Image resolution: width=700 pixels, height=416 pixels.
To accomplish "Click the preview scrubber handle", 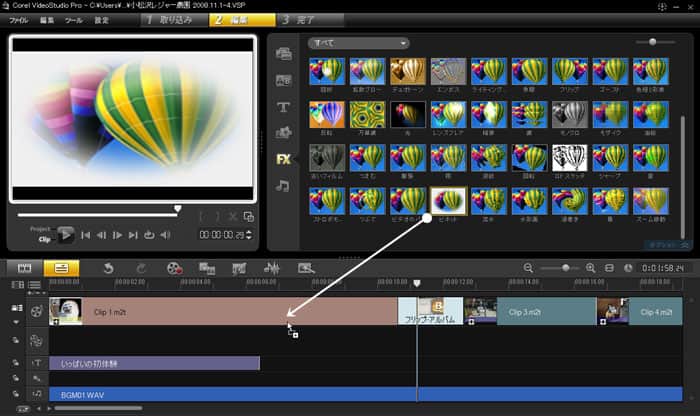I will (x=178, y=208).
